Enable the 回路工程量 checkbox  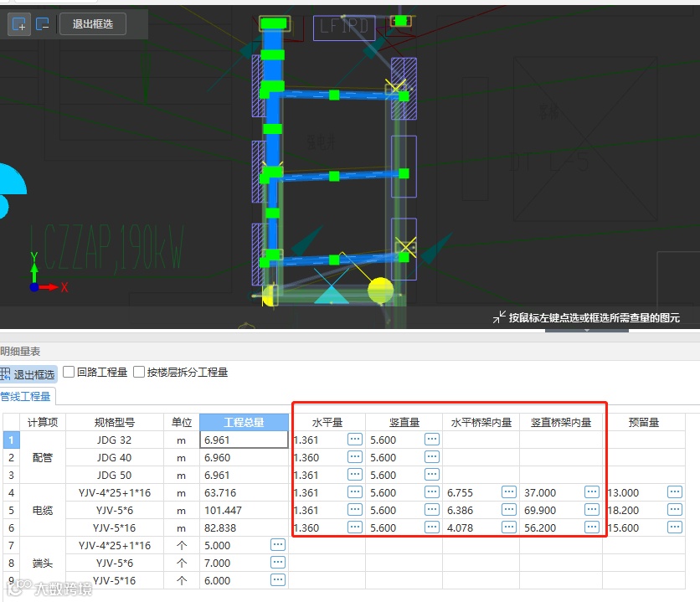click(x=69, y=372)
